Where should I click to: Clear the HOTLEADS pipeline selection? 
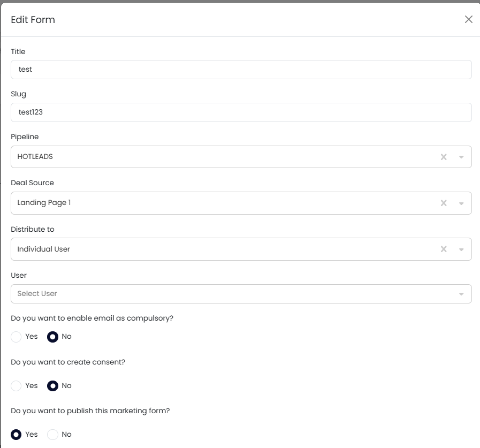pyautogui.click(x=443, y=157)
